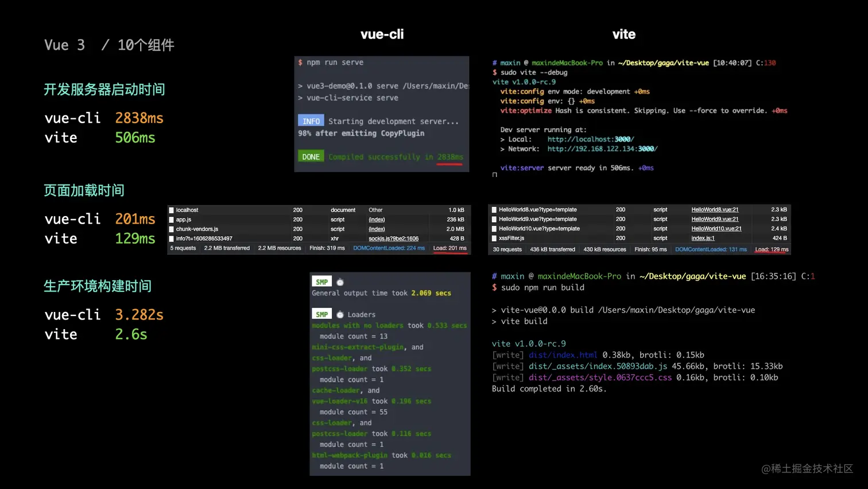Open the (index) initiator for chunk-vendors.js
This screenshot has width=868, height=489.
tap(377, 229)
